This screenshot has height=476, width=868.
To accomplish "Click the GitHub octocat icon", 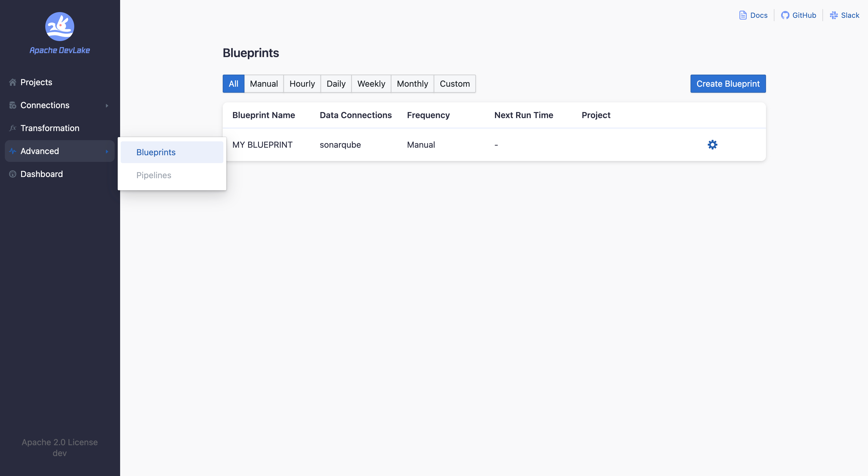I will (785, 15).
